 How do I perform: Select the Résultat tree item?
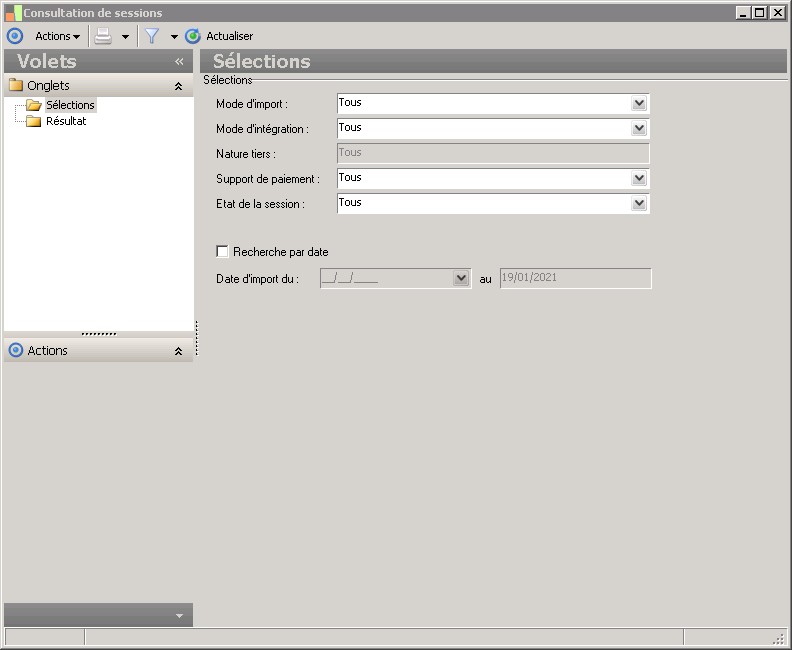[66, 121]
